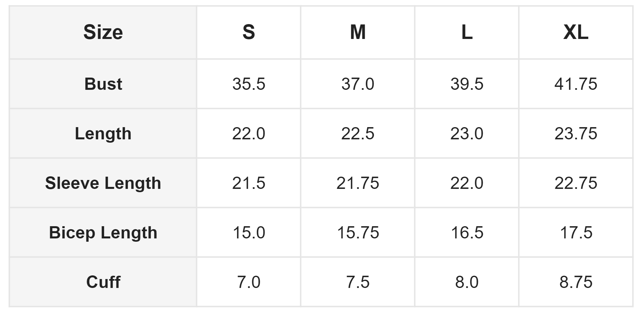
Task: Click the Size header cell
Action: pyautogui.click(x=103, y=32)
